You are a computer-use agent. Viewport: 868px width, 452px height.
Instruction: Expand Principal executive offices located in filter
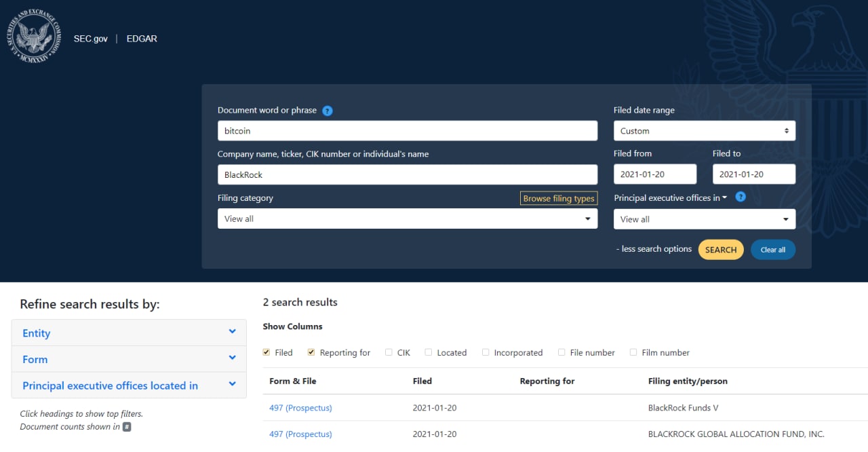pyautogui.click(x=129, y=385)
